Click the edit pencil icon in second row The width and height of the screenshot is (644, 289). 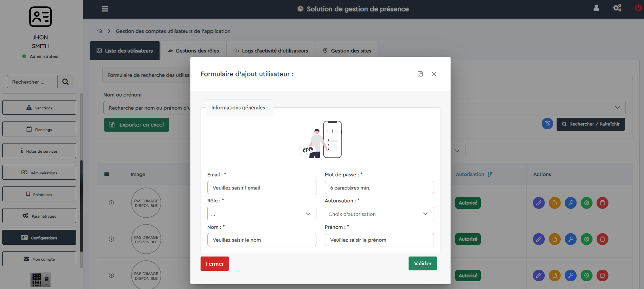point(539,239)
